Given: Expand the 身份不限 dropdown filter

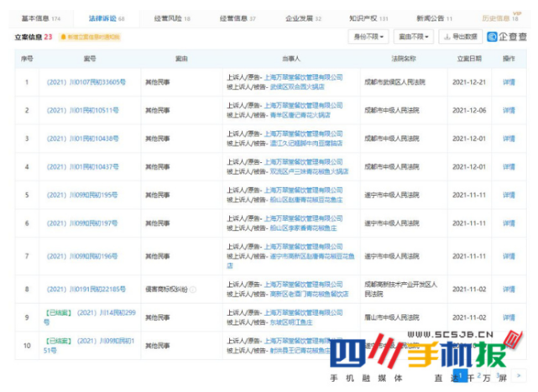Looking at the screenshot, I should (x=368, y=37).
